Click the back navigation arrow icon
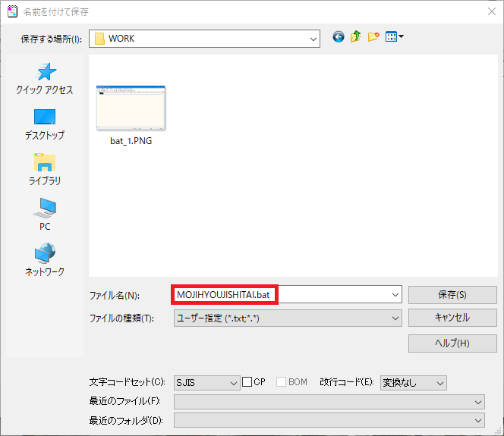This screenshot has height=436, width=504. 338,37
